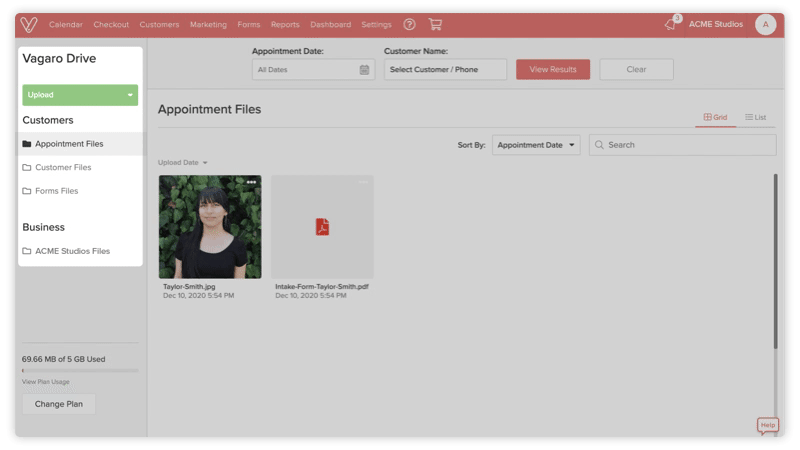Click the calendar icon in Appointment Date
The width and height of the screenshot is (800, 450).
click(364, 70)
